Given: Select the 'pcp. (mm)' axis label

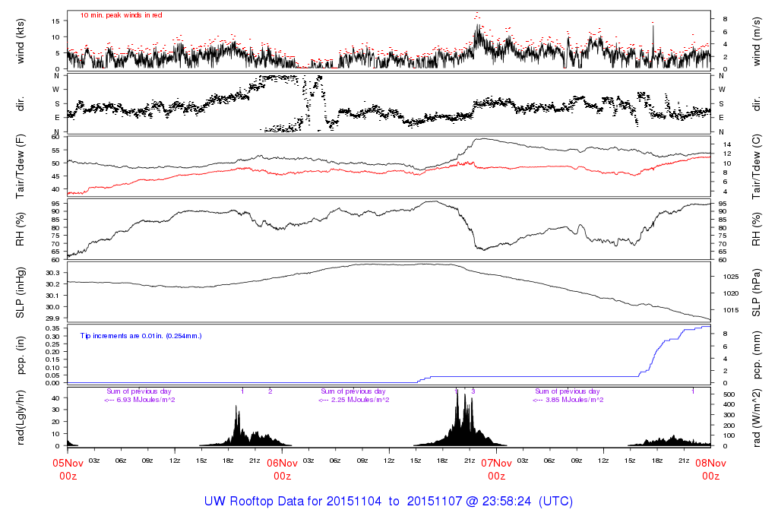Looking at the screenshot, I should tap(756, 356).
